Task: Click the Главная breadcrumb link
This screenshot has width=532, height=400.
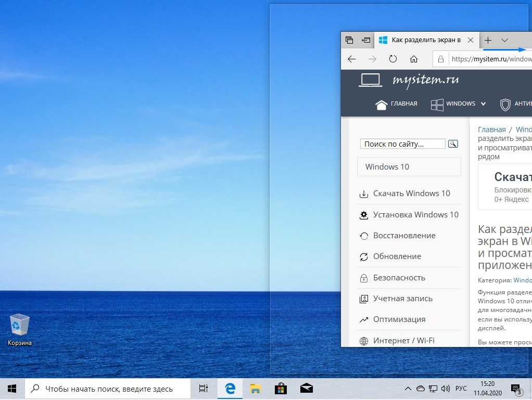Action: tap(491, 130)
